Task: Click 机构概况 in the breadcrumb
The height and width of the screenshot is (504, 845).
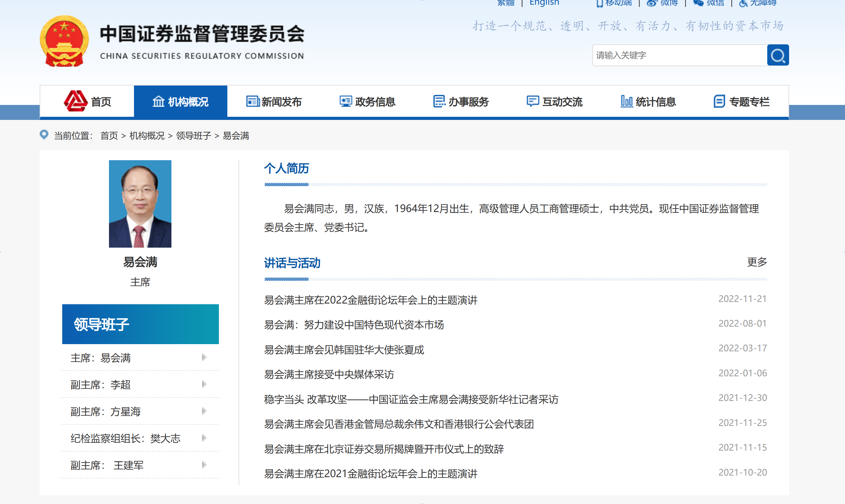Action: point(147,136)
